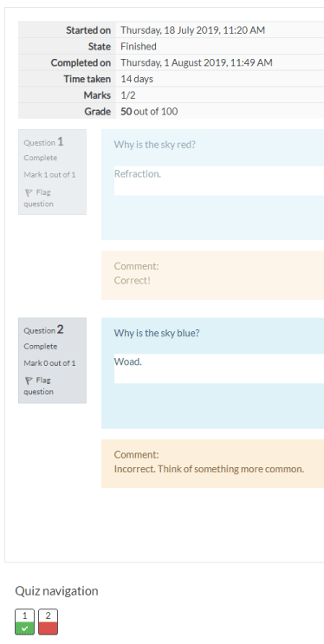This screenshot has height=644, width=324.
Task: Jump to question 2 via Quiz navigation
Action: click(x=48, y=621)
